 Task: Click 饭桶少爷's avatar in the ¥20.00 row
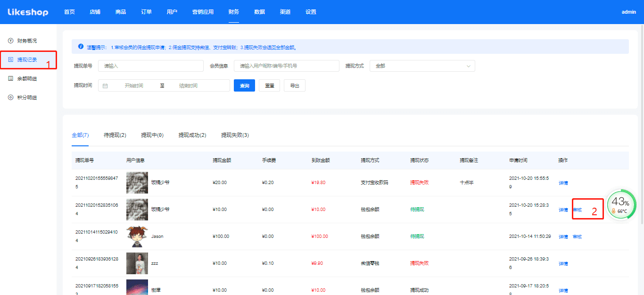[x=137, y=183]
